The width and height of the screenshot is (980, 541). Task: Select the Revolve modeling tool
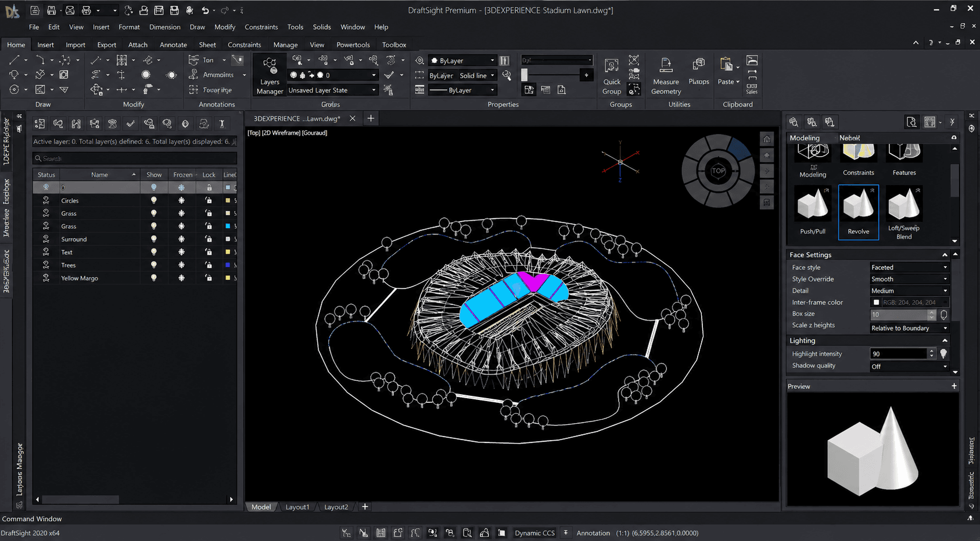point(858,212)
